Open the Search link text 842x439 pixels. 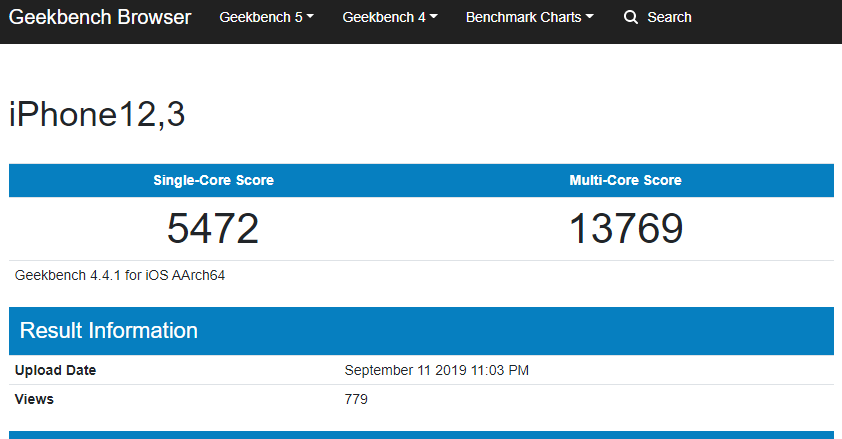pyautogui.click(x=669, y=17)
